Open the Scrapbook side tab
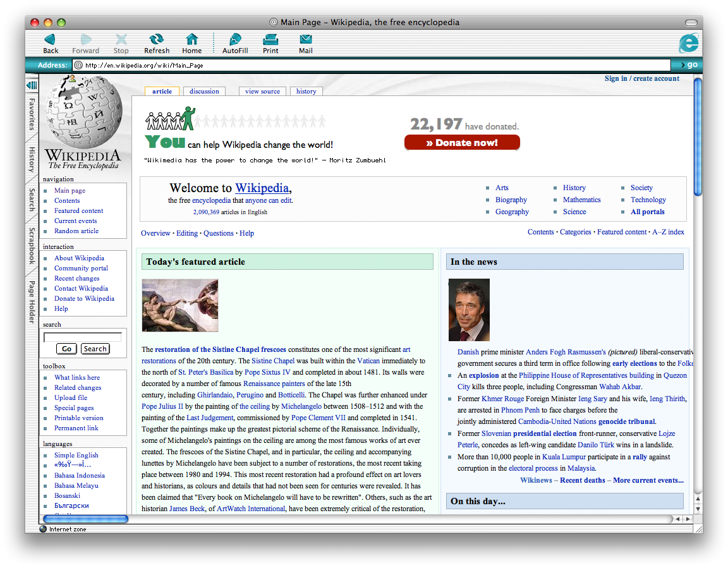Viewport: 728px width, 568px height. click(32, 246)
